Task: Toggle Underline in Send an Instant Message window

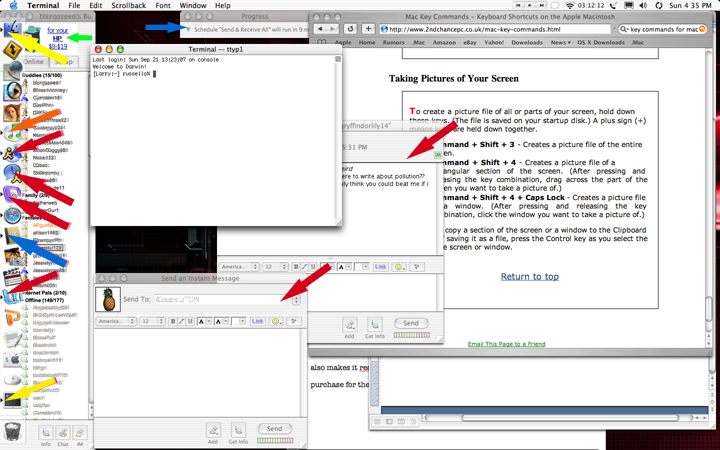Action: point(190,321)
